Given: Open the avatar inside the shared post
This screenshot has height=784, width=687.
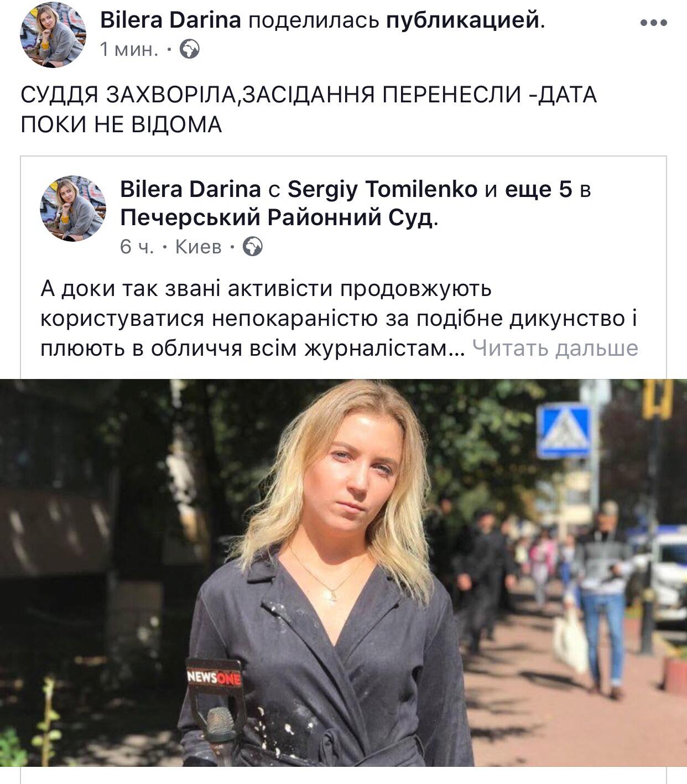Looking at the screenshot, I should 73,209.
